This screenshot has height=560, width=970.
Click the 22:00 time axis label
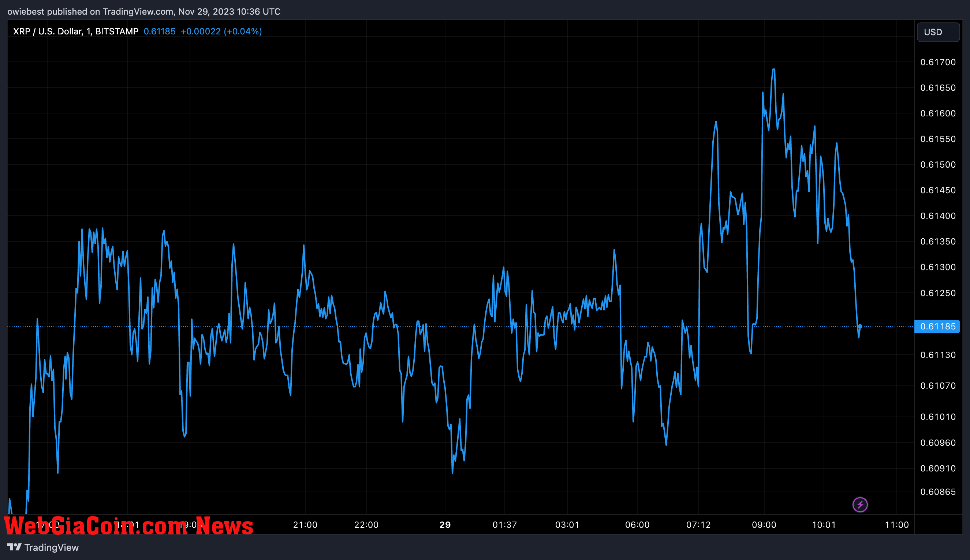click(x=366, y=525)
